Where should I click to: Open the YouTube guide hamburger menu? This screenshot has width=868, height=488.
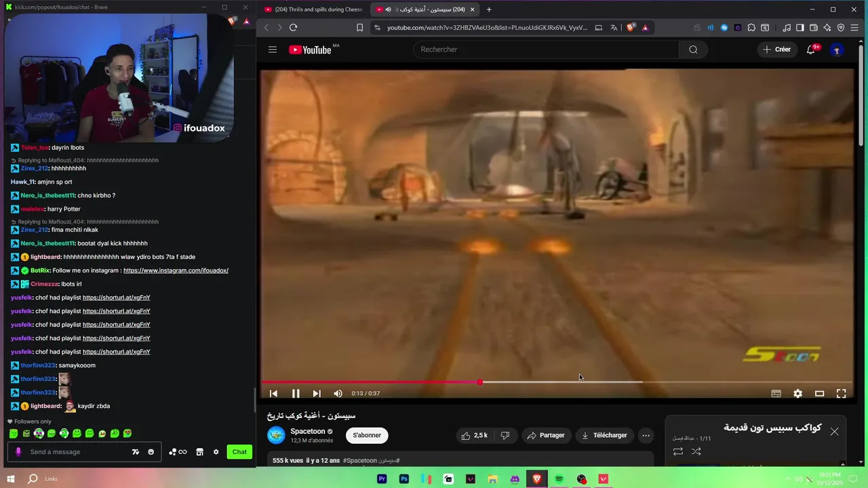273,49
